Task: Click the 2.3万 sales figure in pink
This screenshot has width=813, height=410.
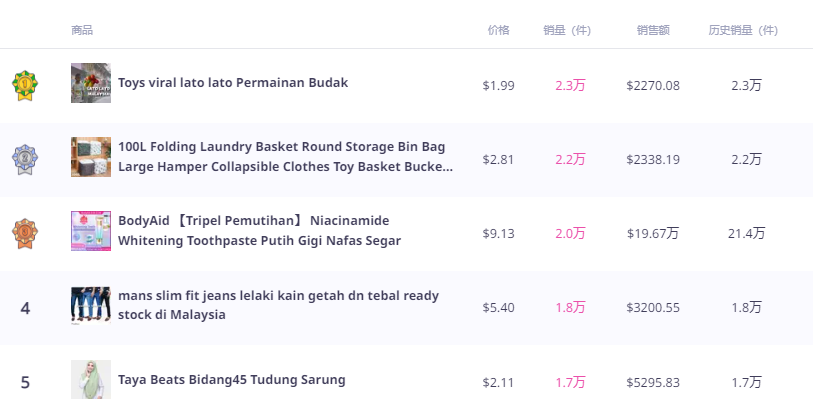Action: click(570, 86)
